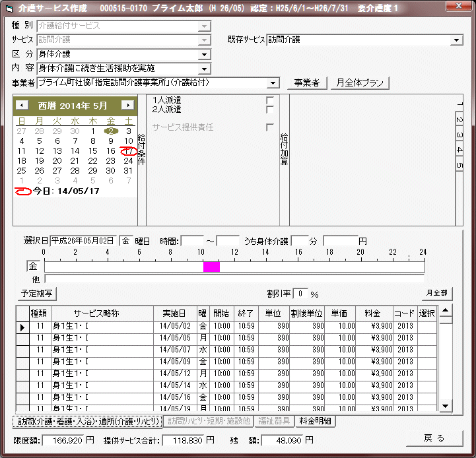Advance calendar to next month
Image resolution: width=476 pixels, height=458 pixels.
tap(127, 106)
